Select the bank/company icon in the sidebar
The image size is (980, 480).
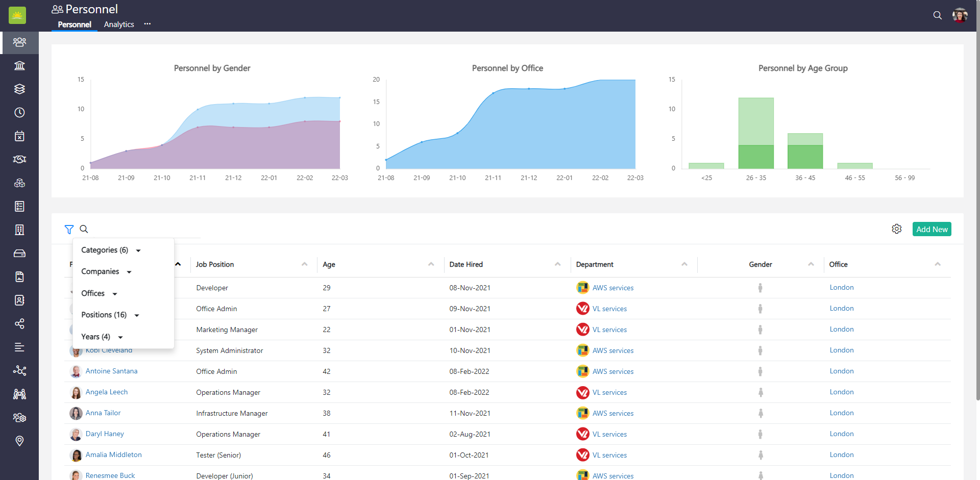pyautogui.click(x=19, y=65)
